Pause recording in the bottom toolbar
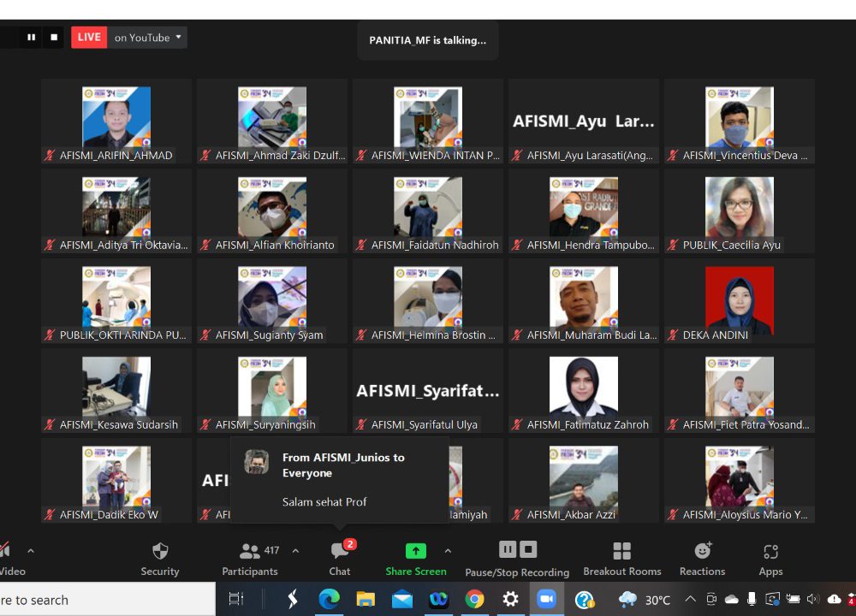 click(x=508, y=549)
